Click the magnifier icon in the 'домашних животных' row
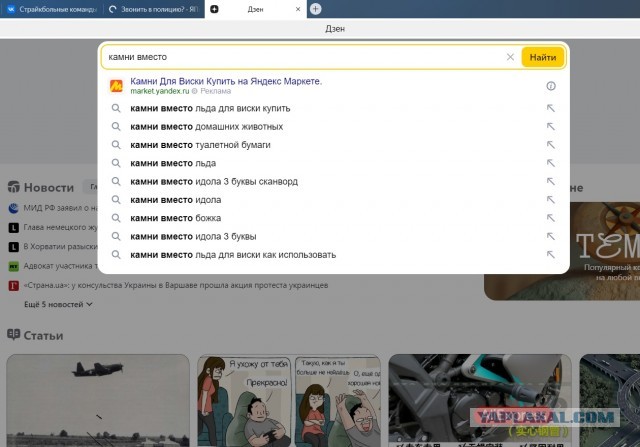The height and width of the screenshot is (447, 640). click(116, 127)
